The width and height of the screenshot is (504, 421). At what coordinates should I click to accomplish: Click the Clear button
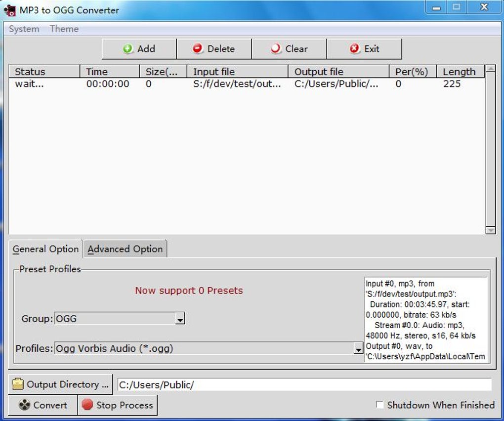[289, 49]
